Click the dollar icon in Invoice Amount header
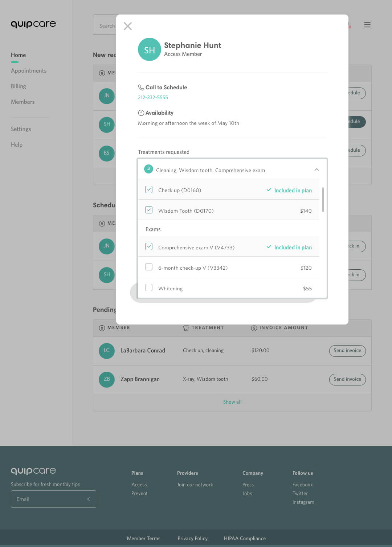392x547 pixels. tap(254, 328)
